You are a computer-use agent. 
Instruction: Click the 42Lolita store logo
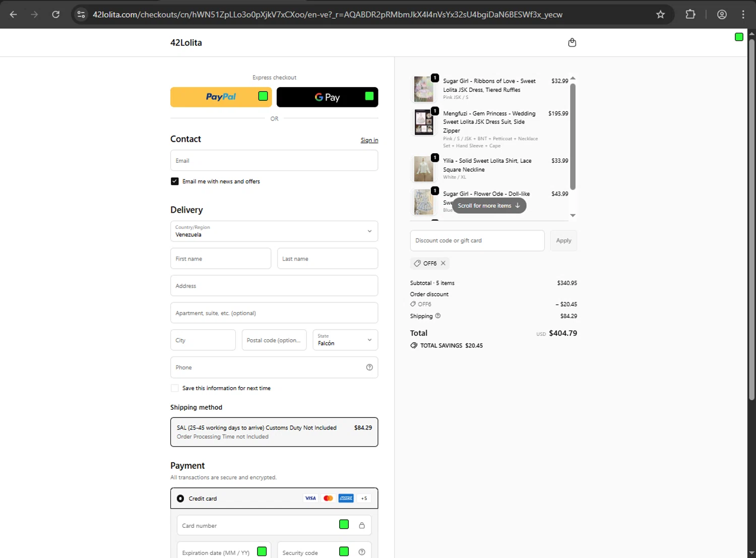(x=186, y=43)
